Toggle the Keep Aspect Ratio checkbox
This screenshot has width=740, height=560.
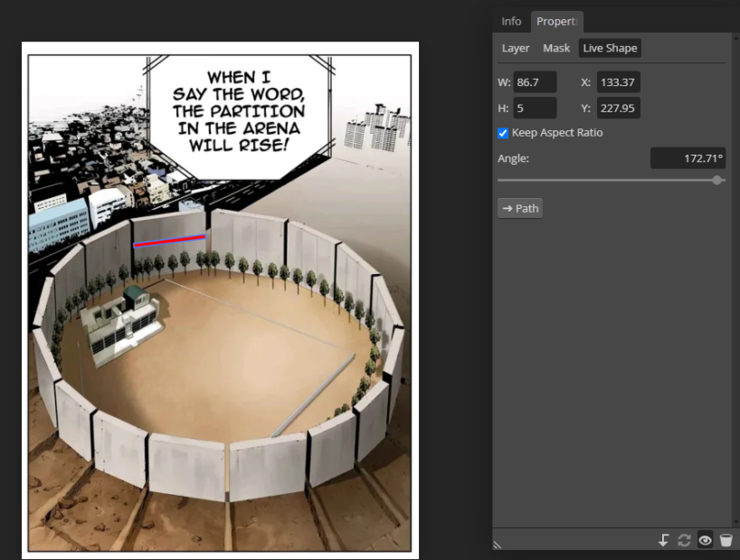point(503,133)
